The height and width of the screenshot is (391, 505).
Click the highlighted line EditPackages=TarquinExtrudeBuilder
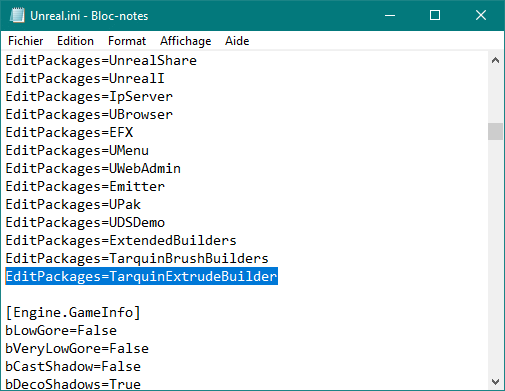click(141, 276)
